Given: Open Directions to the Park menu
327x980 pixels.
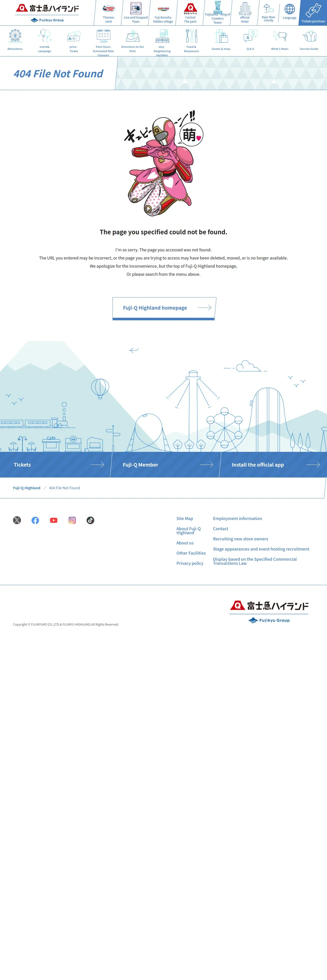Looking at the screenshot, I should pos(132,41).
